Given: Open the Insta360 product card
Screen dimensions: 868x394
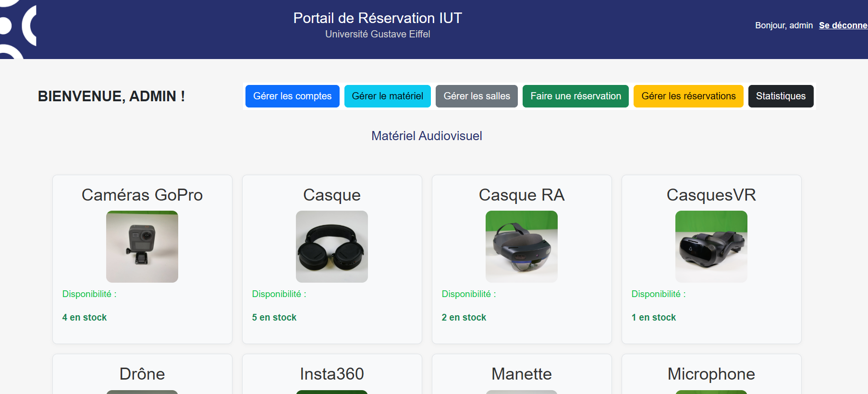Looking at the screenshot, I should click(x=332, y=374).
